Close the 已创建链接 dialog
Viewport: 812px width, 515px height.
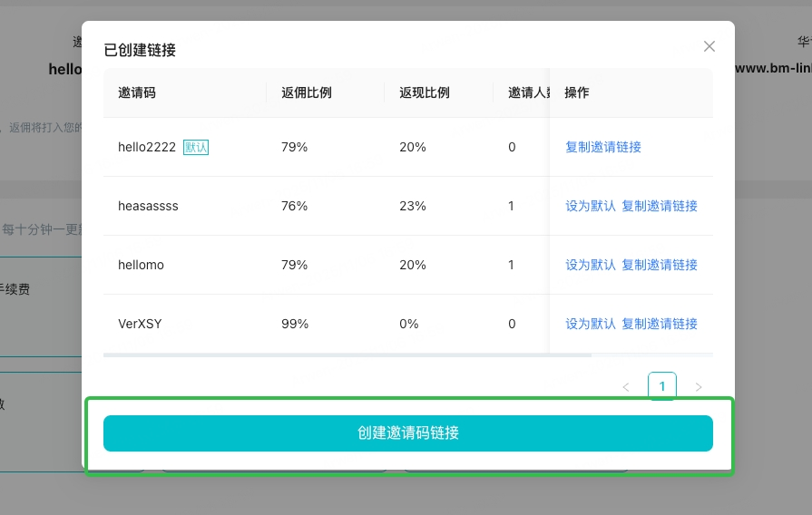pos(709,46)
